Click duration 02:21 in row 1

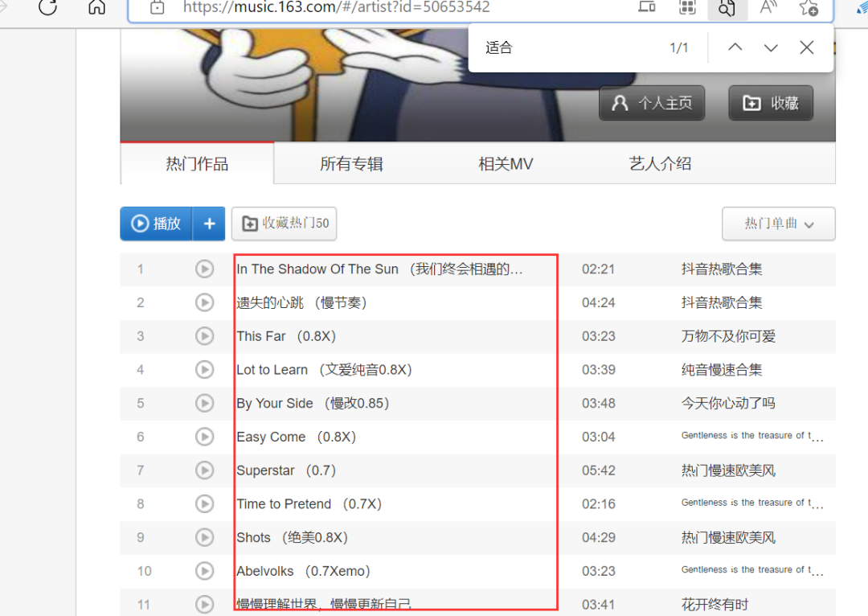pos(599,269)
